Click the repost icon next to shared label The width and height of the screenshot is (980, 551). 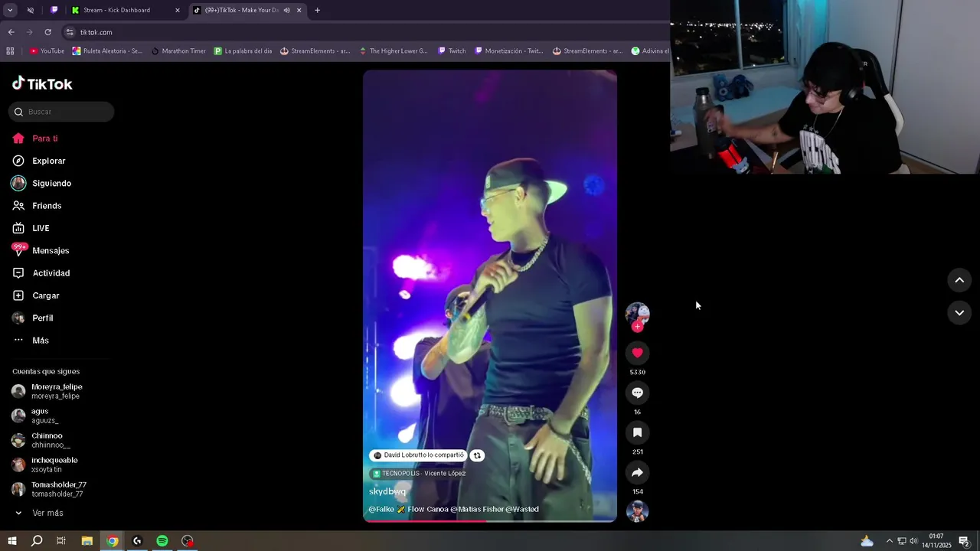[477, 455]
